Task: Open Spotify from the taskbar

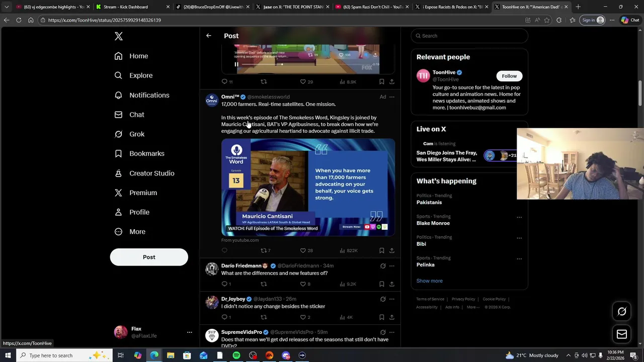Action: pos(236,355)
